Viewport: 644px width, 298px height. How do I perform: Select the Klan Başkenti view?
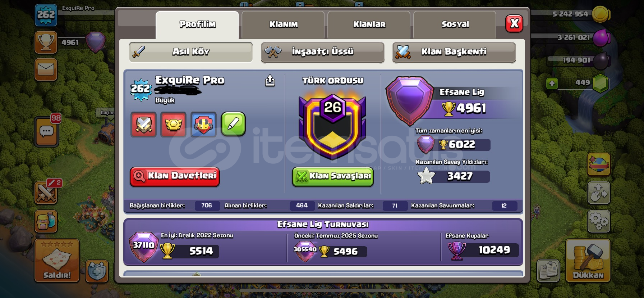point(454,52)
